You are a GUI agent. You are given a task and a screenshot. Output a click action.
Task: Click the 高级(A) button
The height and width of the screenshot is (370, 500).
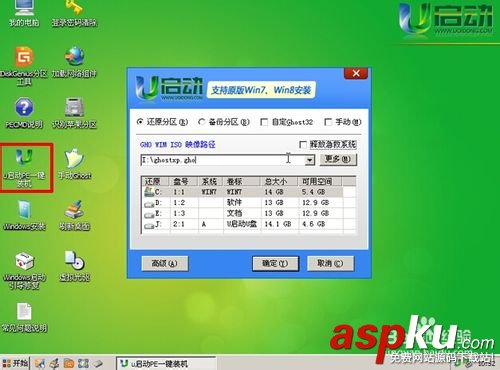165,263
